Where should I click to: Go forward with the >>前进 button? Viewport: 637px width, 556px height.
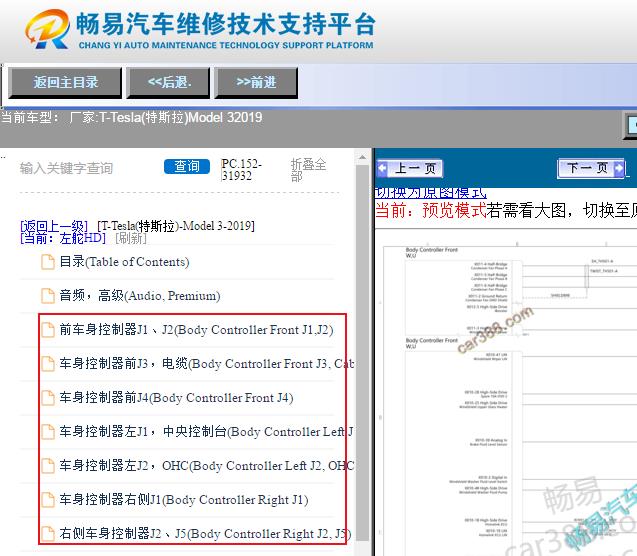pos(256,82)
